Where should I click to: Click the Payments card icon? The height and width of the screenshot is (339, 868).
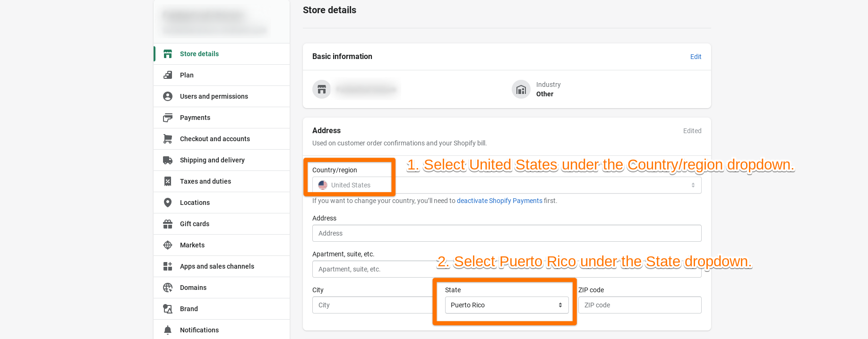click(x=168, y=118)
